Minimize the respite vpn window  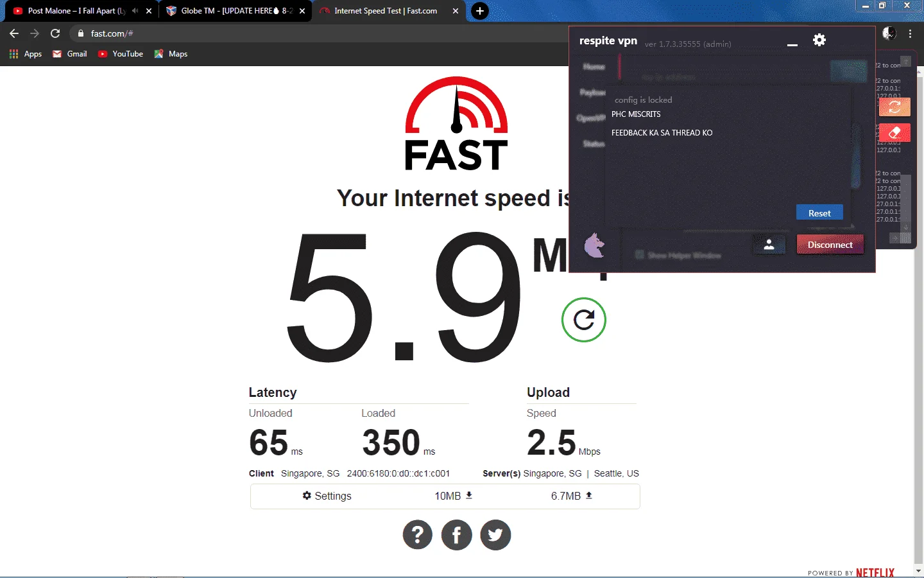pyautogui.click(x=792, y=44)
